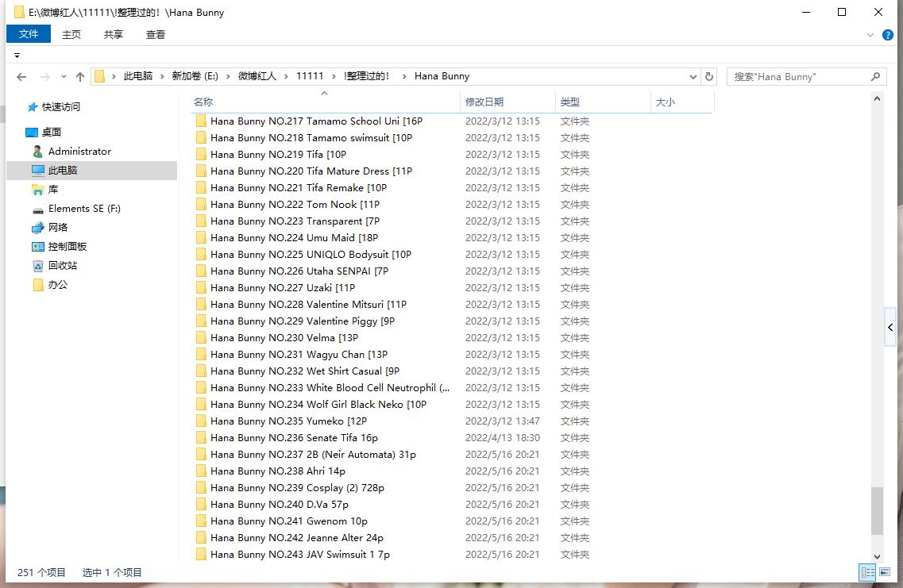The height and width of the screenshot is (588, 903).
Task: Sort by 类型 column header
Action: click(x=603, y=102)
